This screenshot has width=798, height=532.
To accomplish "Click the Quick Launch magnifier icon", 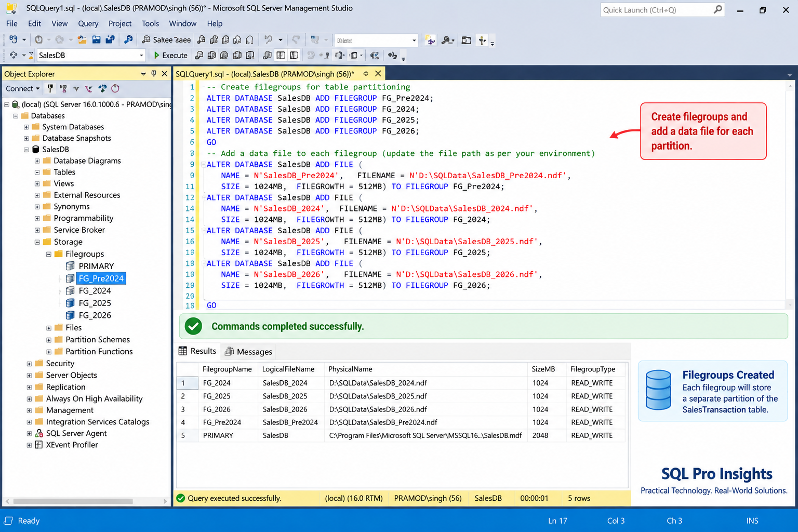I will click(718, 9).
